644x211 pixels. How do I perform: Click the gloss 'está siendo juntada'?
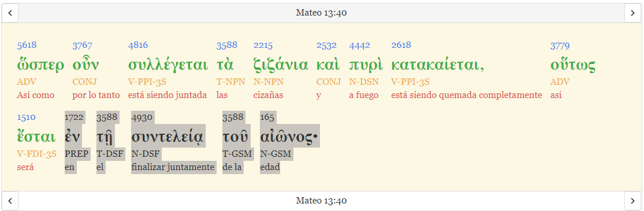point(167,96)
